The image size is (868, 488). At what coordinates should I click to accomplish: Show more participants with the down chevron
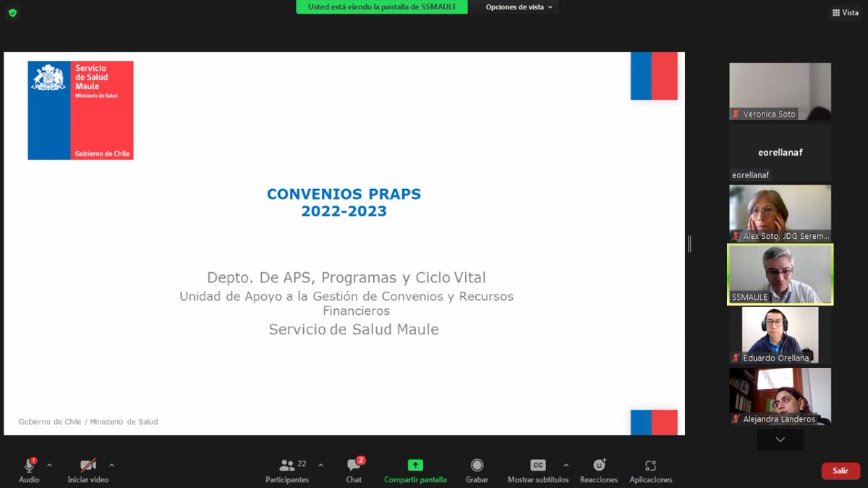coord(780,439)
